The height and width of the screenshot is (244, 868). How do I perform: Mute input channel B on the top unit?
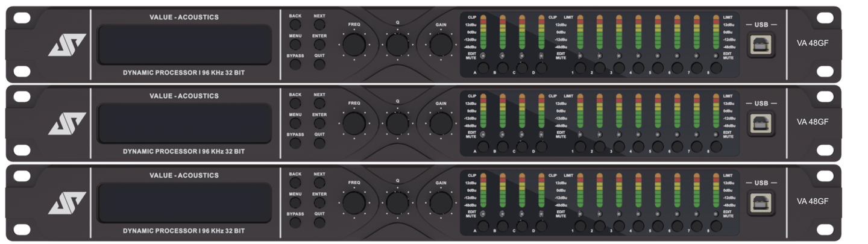pos(503,67)
